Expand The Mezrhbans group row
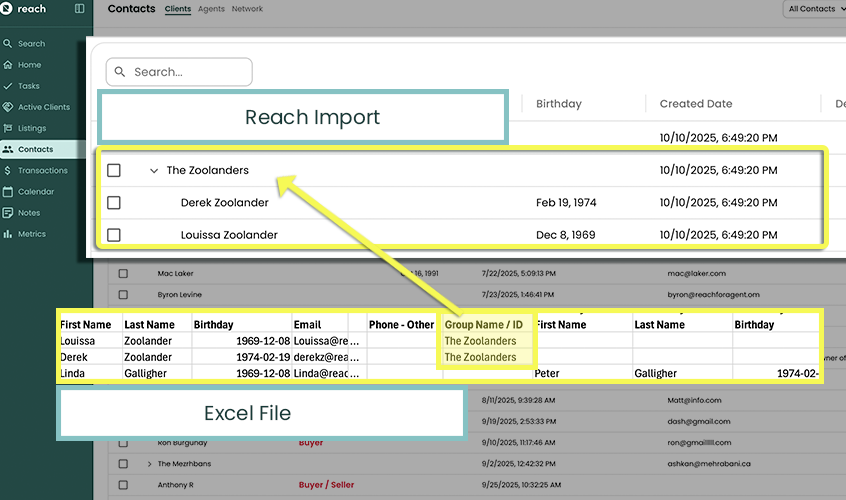The width and height of the screenshot is (846, 500). pos(149,464)
